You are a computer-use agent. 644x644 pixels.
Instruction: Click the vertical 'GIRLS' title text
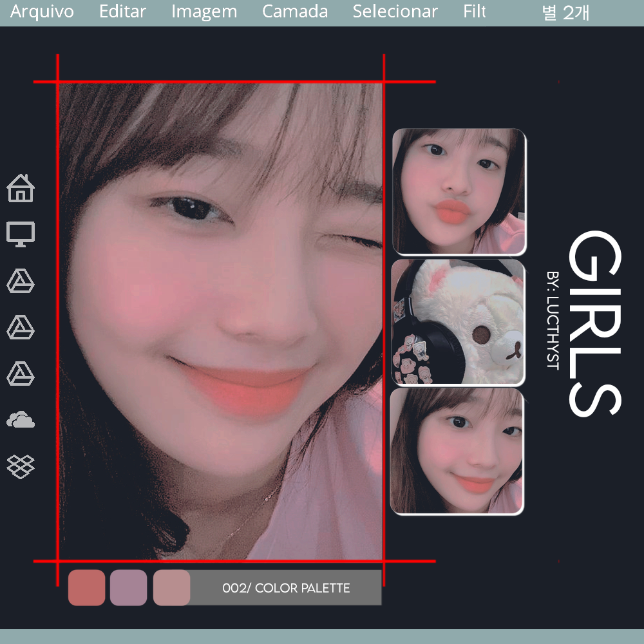coord(594,324)
